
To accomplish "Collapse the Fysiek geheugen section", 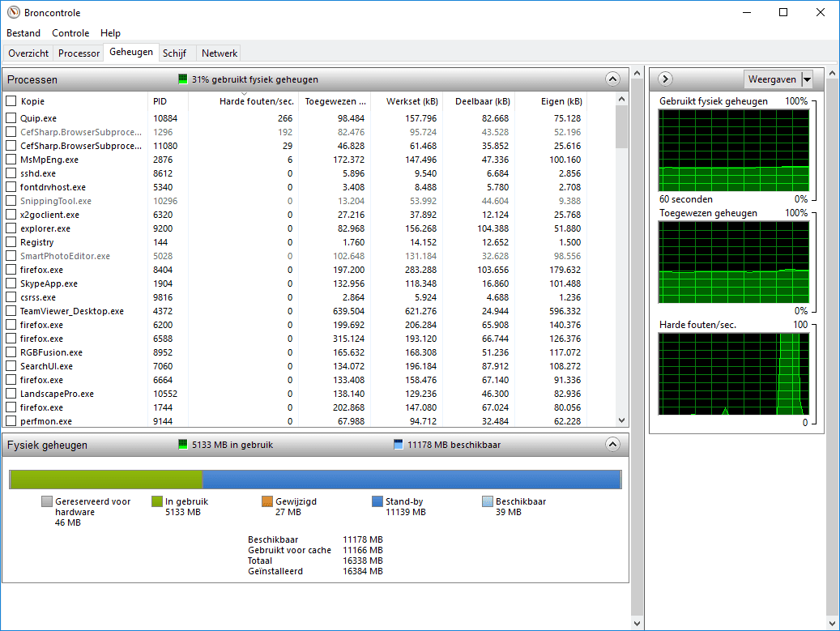I will [x=612, y=445].
